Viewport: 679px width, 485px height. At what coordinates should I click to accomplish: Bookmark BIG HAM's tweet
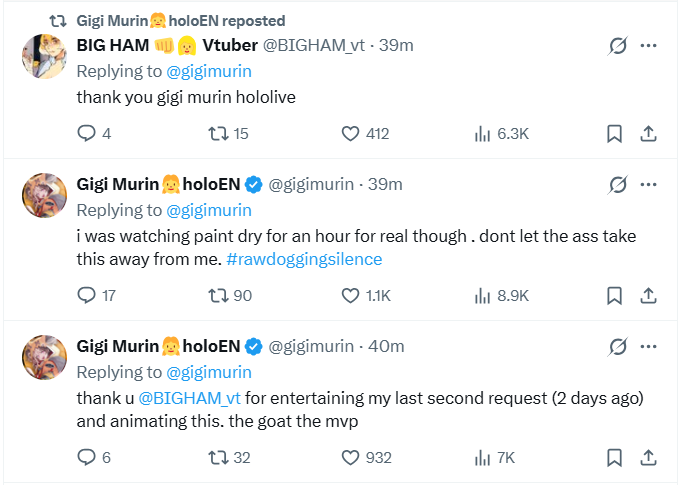coord(614,133)
